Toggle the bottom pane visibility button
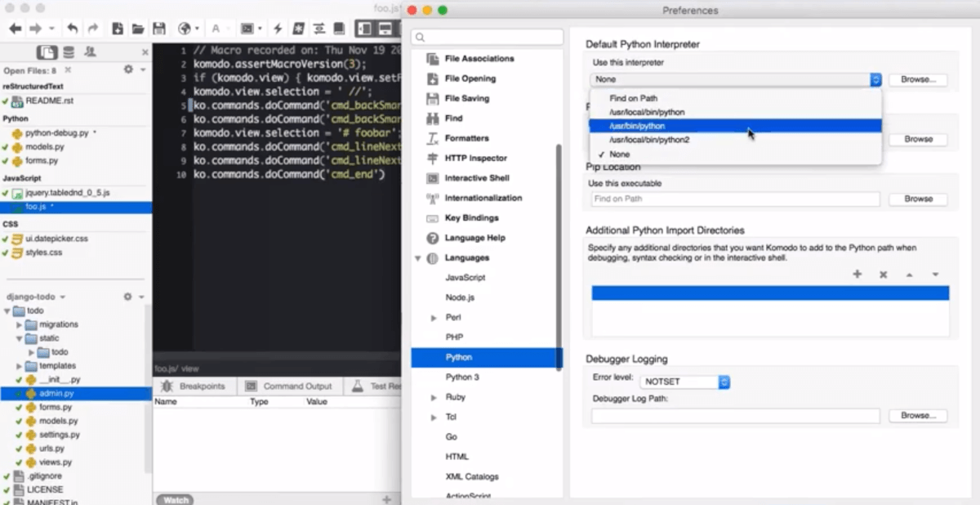Screen dimensions: 980x505 pos(385,29)
